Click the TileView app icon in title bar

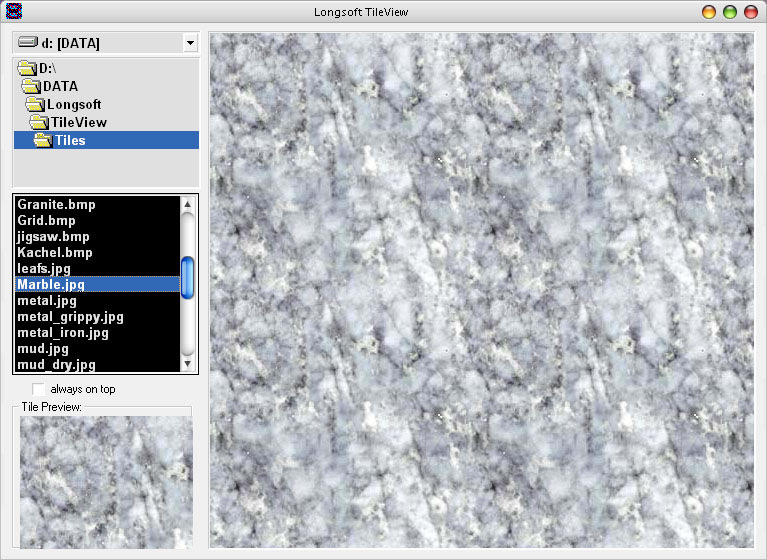tap(12, 12)
